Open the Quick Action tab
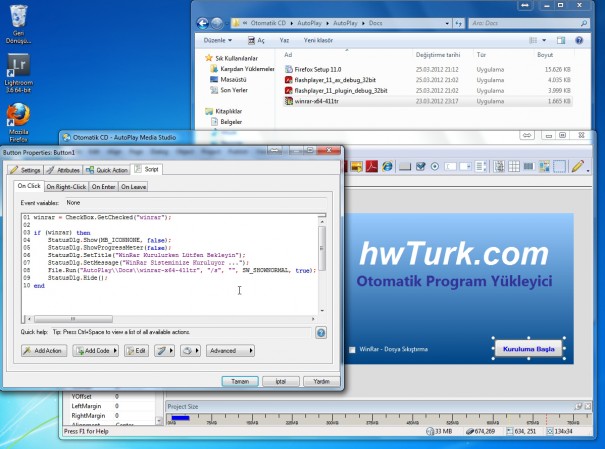The width and height of the screenshot is (605, 449). tap(107, 170)
